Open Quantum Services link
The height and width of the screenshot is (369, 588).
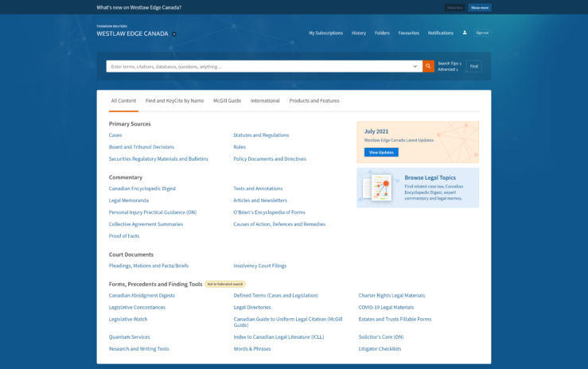129,336
